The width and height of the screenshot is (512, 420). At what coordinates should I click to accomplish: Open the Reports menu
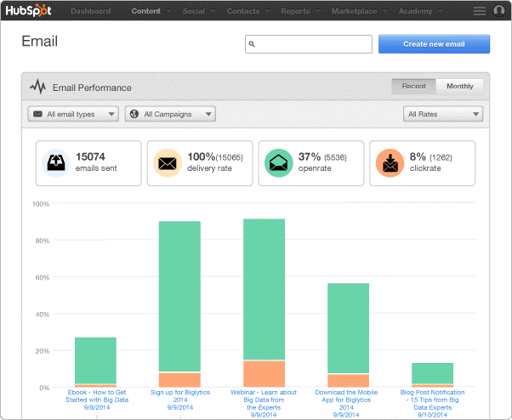click(x=295, y=11)
